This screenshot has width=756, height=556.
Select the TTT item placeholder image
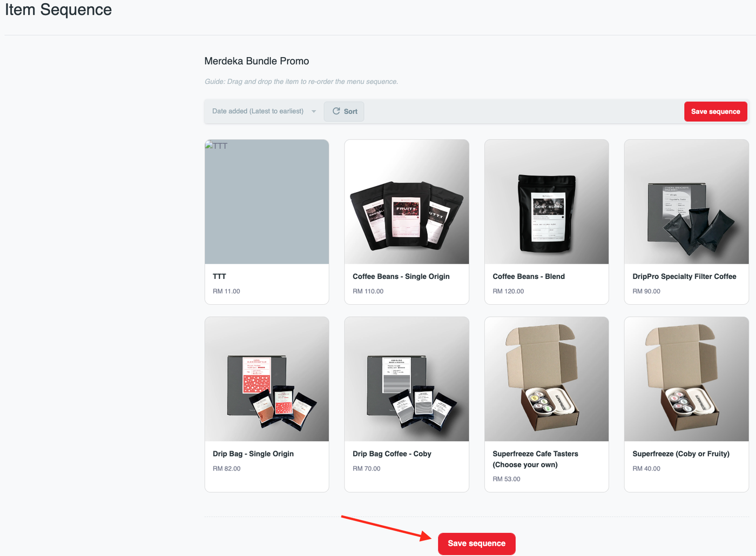(x=267, y=202)
